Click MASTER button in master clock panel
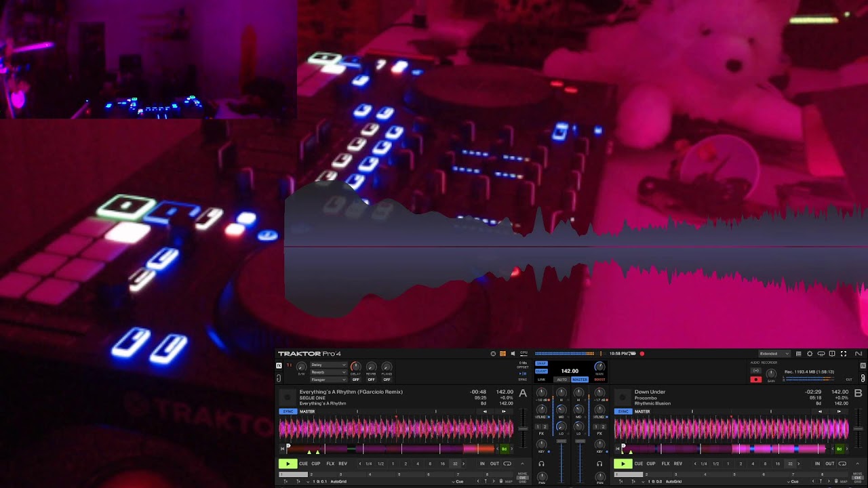Image resolution: width=868 pixels, height=488 pixels. tap(580, 380)
